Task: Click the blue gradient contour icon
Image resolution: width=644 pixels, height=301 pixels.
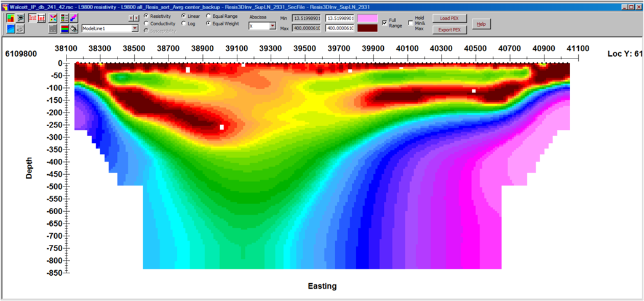Action: click(x=11, y=28)
